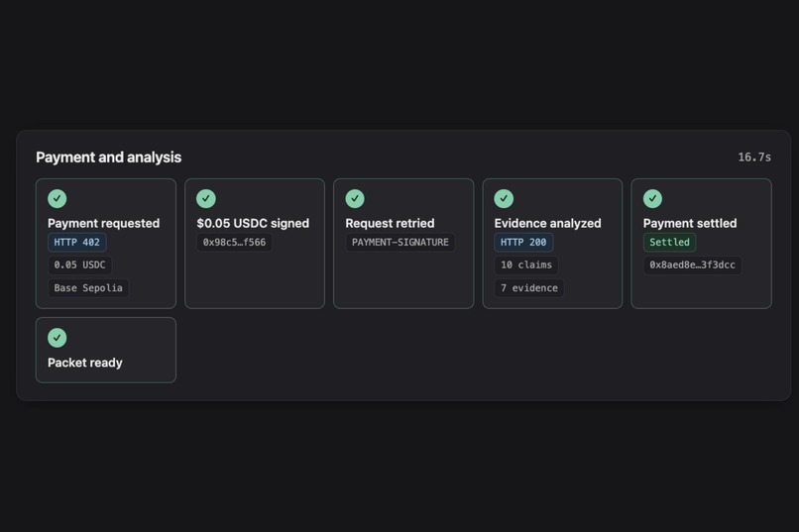Click the Evidence analyzed title
Screen dimensions: 799x532
tap(547, 223)
